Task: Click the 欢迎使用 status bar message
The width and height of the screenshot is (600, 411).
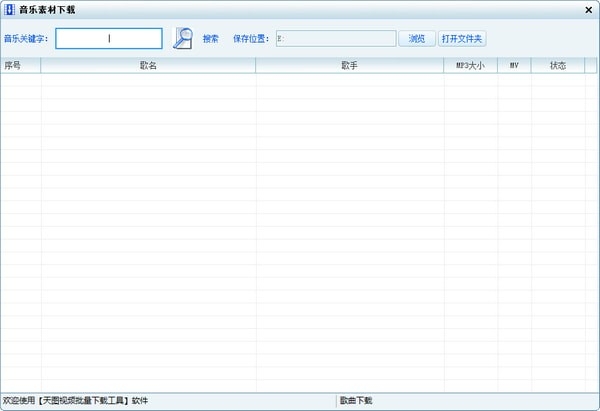Action: (x=75, y=401)
